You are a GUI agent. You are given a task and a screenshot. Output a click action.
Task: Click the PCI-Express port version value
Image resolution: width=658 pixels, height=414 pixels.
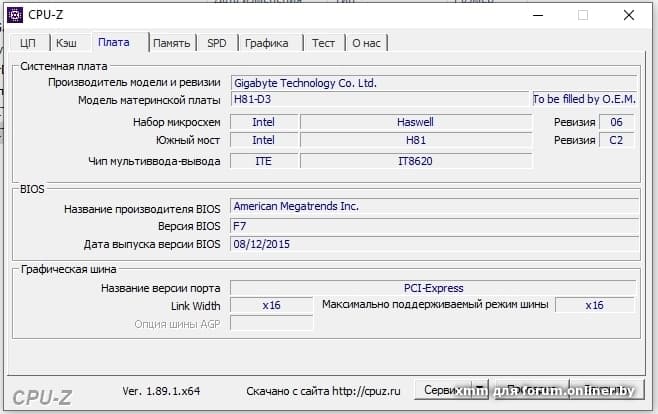pos(433,288)
